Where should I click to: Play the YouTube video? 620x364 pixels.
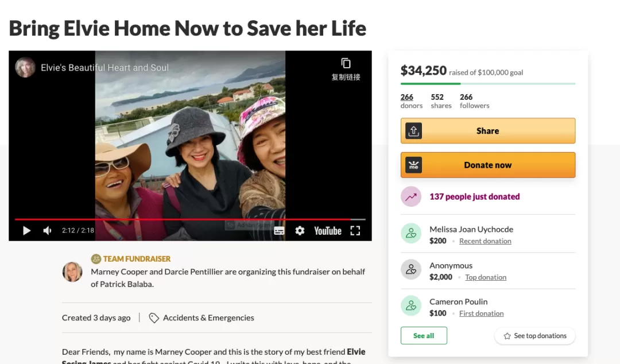coord(26,231)
